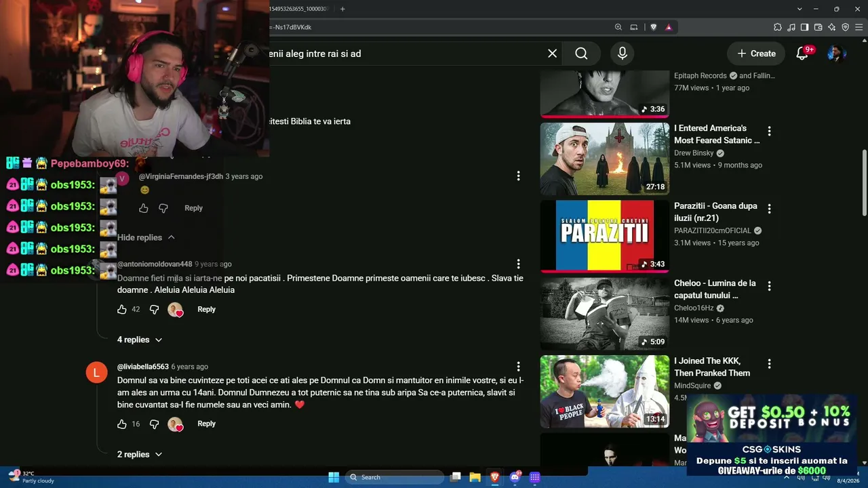
Task: Open File Explorer from the taskbar
Action: pos(475,477)
